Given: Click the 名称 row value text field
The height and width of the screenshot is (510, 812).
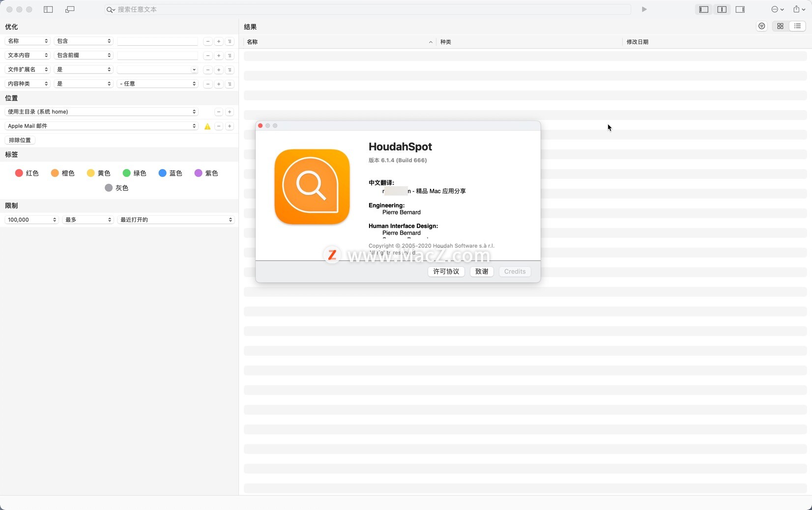Looking at the screenshot, I should pos(157,41).
